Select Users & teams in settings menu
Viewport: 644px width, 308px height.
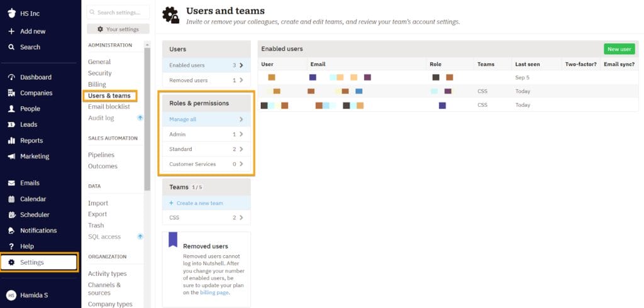109,96
